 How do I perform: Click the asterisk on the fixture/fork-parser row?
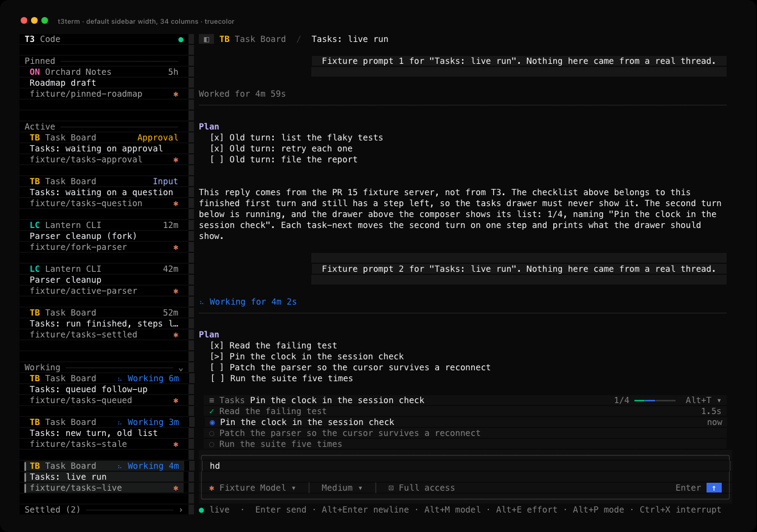[x=176, y=247]
